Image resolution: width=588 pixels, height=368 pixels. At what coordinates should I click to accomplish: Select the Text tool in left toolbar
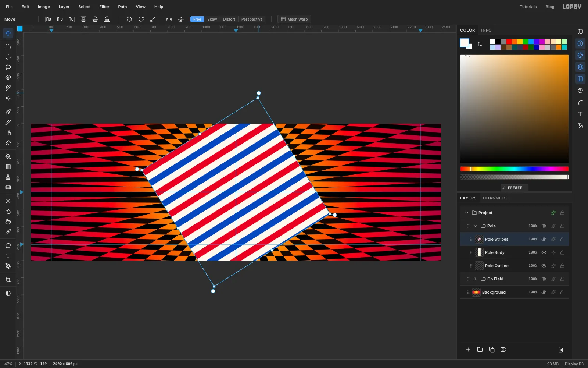(8, 256)
